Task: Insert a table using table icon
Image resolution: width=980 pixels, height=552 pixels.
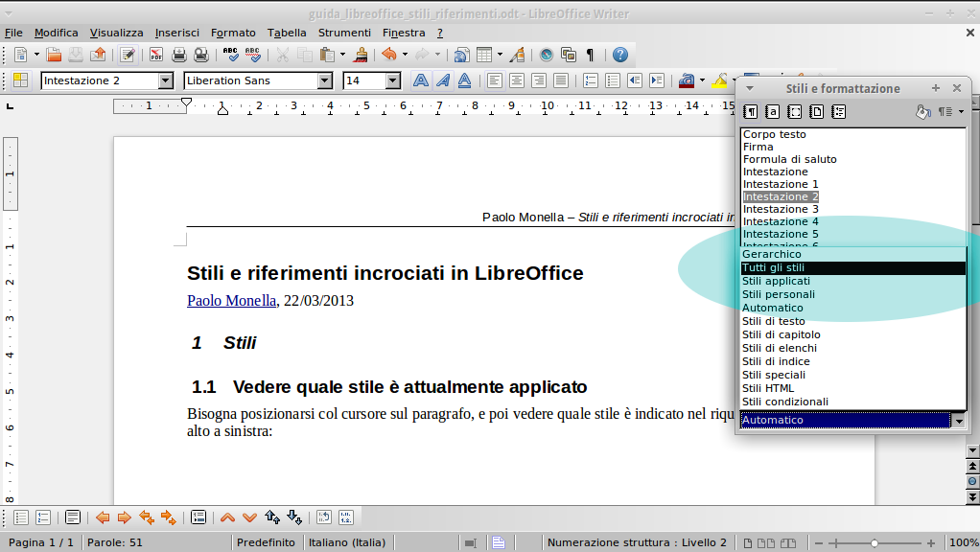Action: pos(483,55)
